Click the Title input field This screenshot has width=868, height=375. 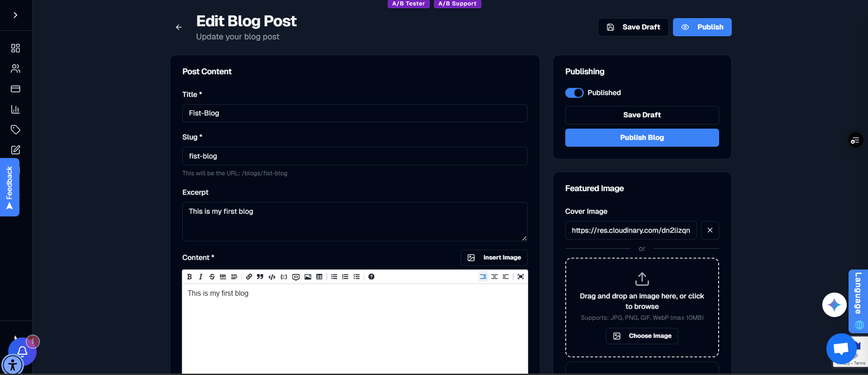click(x=355, y=113)
